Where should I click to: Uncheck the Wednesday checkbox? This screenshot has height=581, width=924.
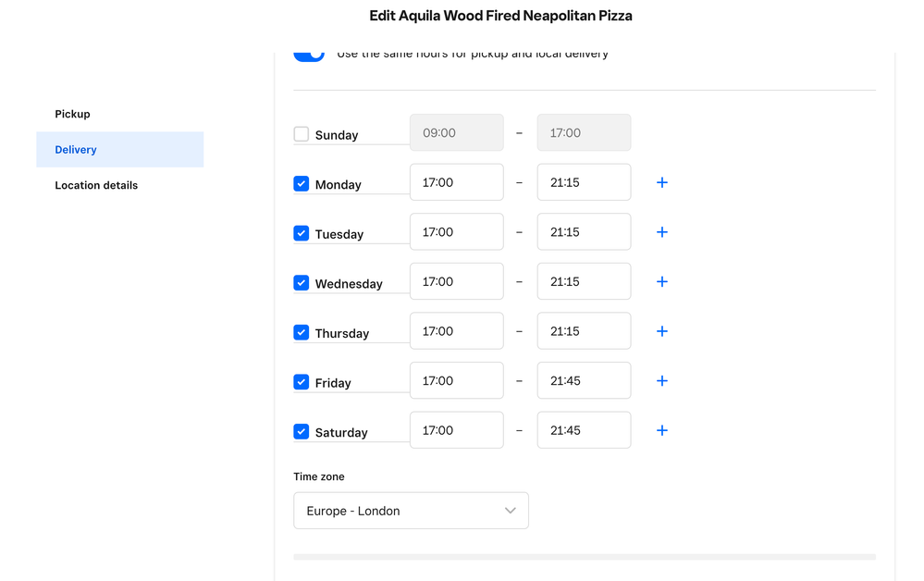pos(302,282)
